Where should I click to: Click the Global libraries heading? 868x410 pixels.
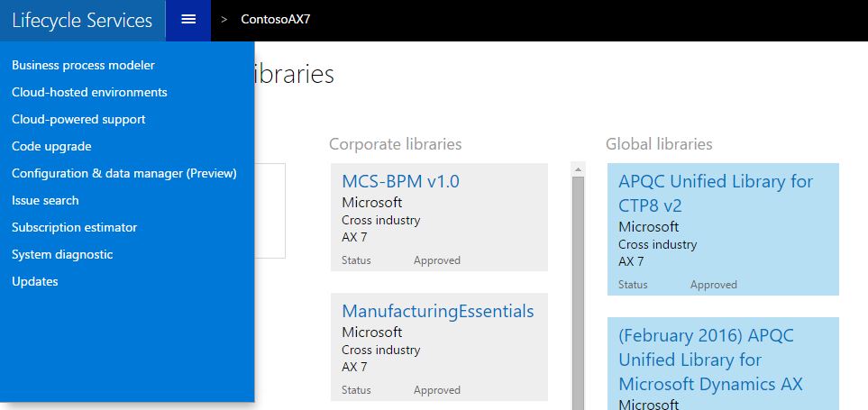659,144
